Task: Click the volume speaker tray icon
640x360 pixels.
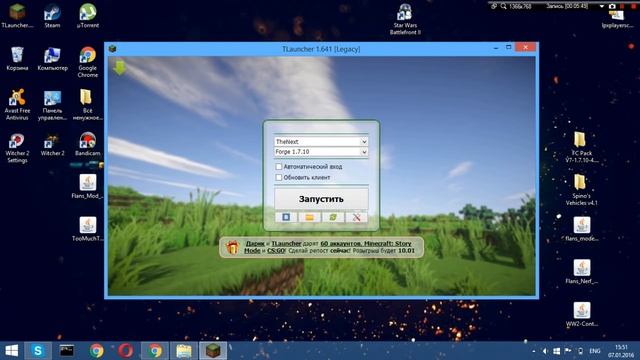Action: tap(545, 351)
